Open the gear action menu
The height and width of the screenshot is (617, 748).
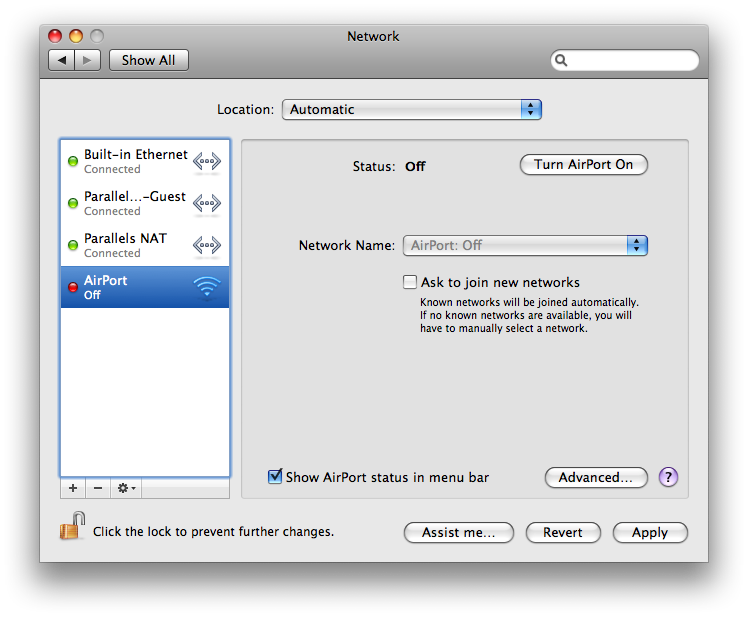click(126, 488)
